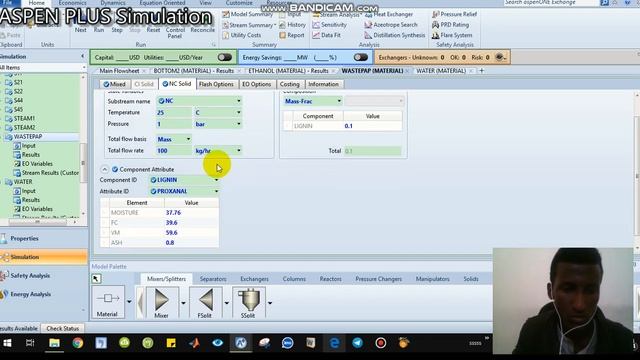640x360 pixels.
Task: Click the MOISTURE value cell 37.76
Action: coord(191,213)
